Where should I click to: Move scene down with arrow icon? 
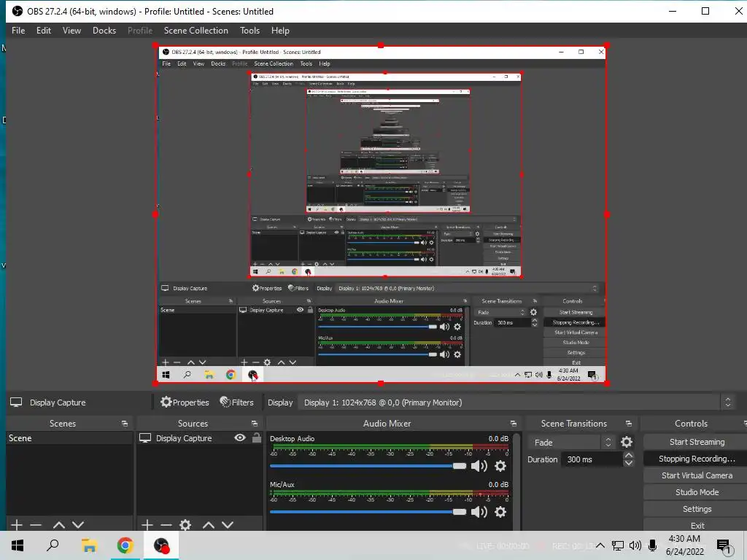click(78, 525)
